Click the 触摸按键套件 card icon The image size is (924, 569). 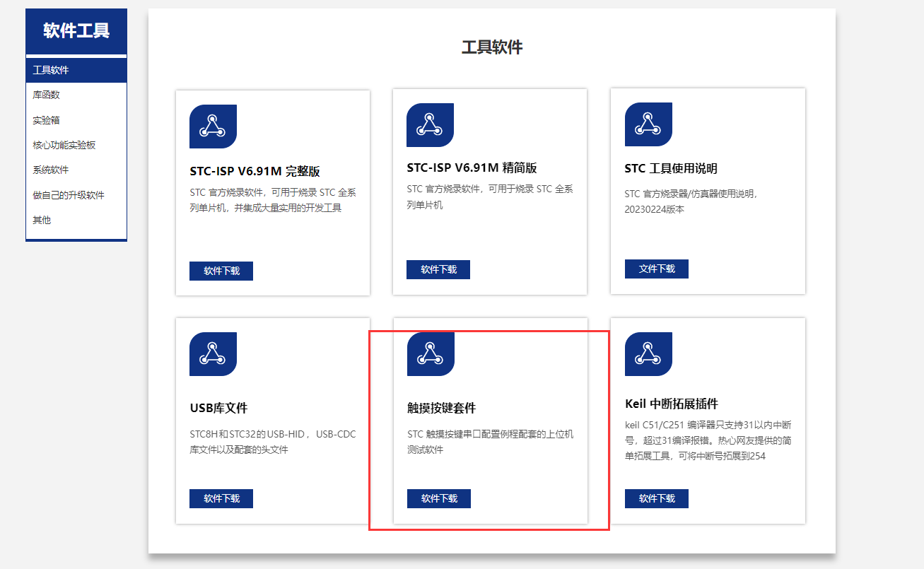(431, 354)
